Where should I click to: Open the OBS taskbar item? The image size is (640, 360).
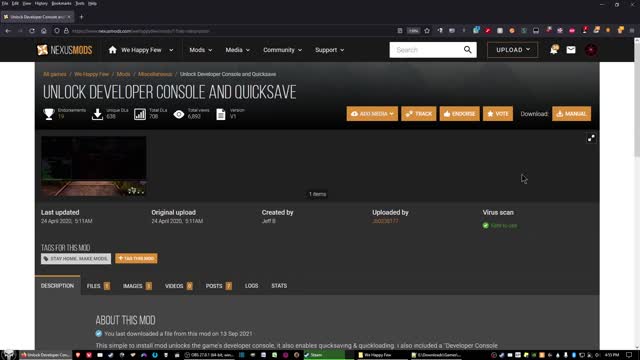[x=208, y=355]
